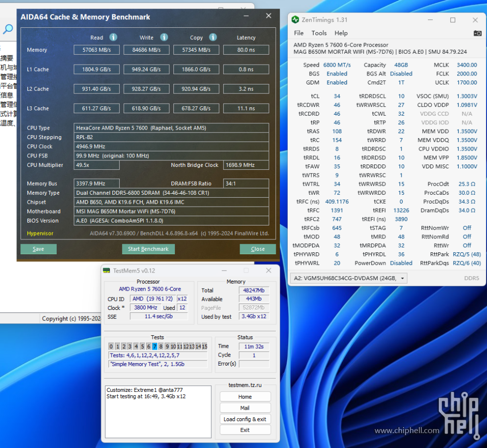This screenshot has width=487, height=448.
Task: Click TestMem5 Time value 11m 32s
Action: (254, 347)
